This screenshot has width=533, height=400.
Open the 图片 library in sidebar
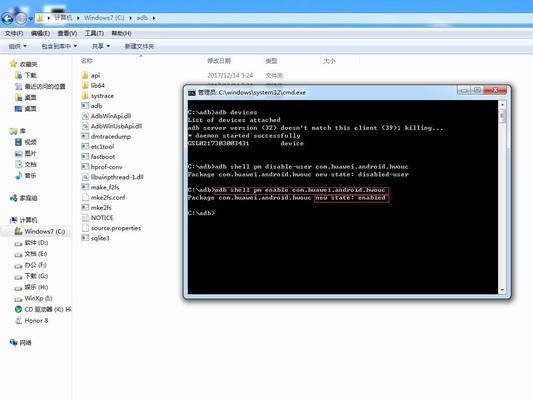point(26,153)
